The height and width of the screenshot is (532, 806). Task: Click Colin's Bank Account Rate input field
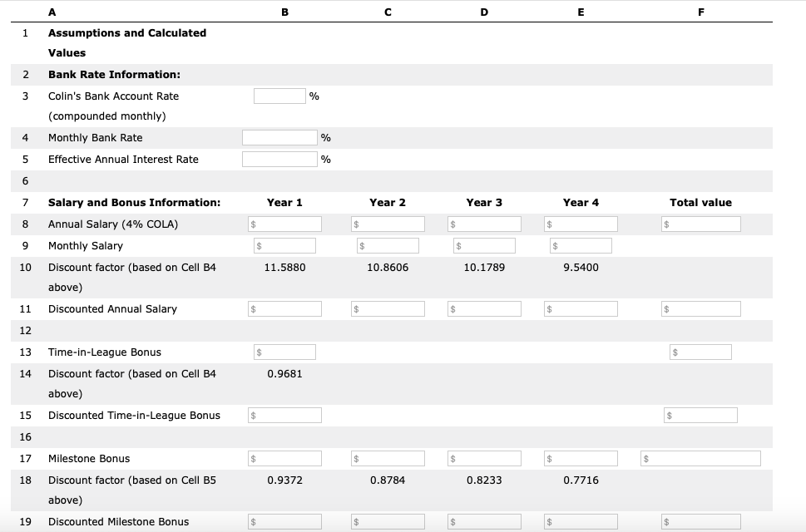(279, 96)
